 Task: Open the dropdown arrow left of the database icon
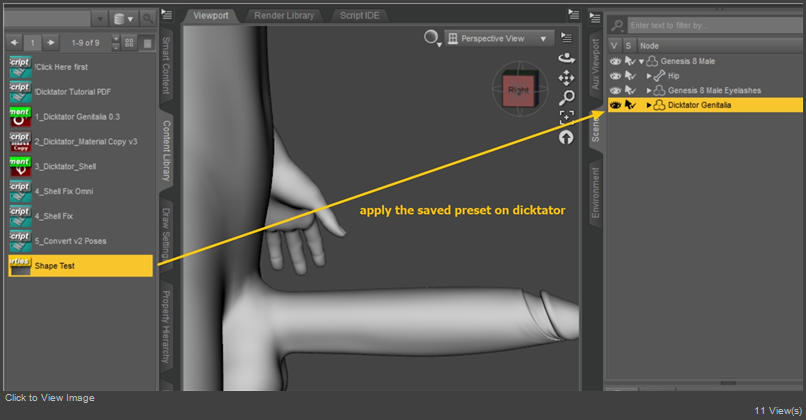(100, 19)
